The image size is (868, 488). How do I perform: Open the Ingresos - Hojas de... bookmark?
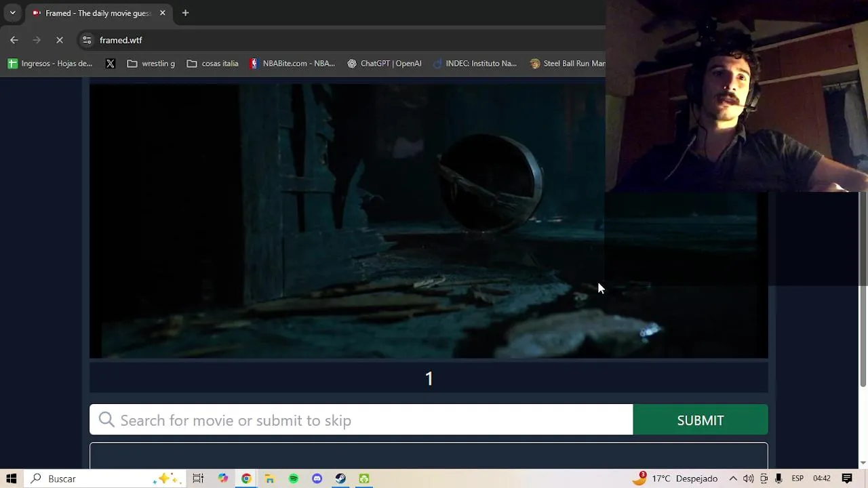50,63
